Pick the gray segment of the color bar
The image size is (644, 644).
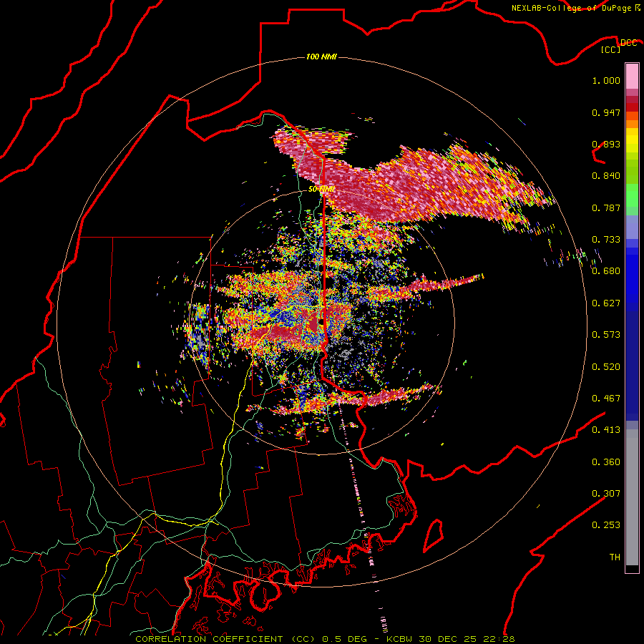tap(632, 497)
